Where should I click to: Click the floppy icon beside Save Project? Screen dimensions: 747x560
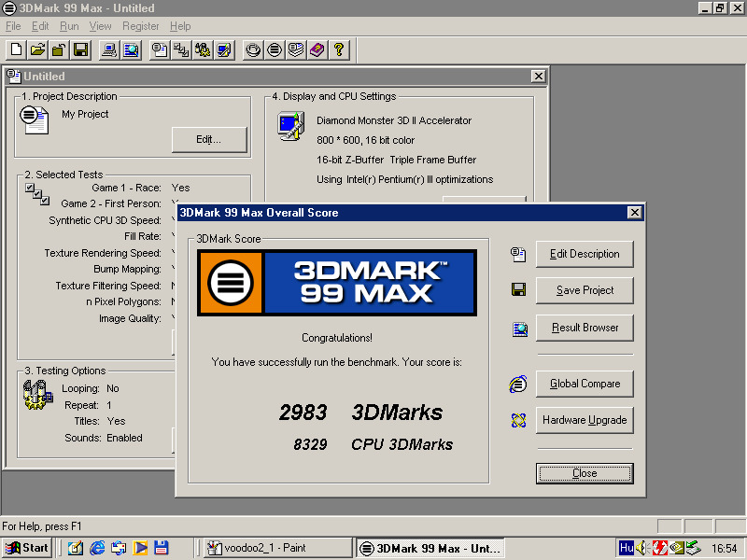coord(518,289)
